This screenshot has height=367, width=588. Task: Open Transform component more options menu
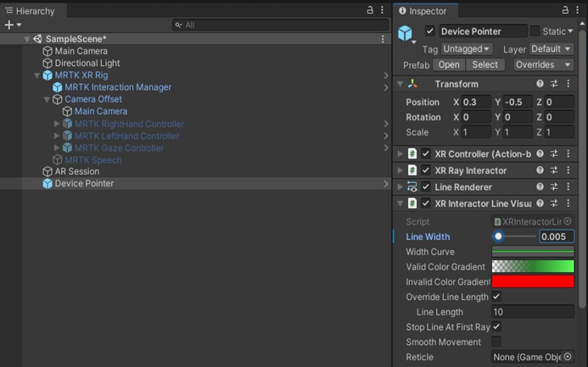coord(568,84)
